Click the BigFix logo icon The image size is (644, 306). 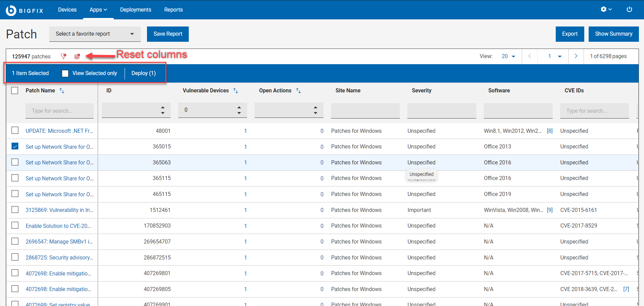[x=11, y=10]
